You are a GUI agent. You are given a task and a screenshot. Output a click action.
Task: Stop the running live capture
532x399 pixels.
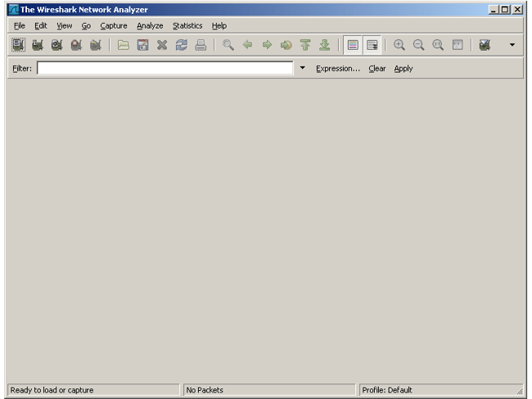coord(76,45)
